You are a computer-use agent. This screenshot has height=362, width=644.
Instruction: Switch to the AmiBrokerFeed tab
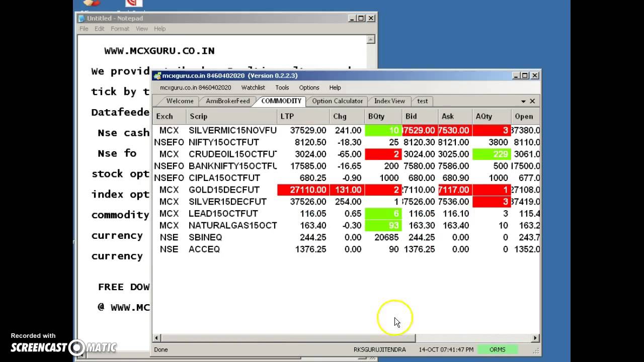(x=227, y=101)
